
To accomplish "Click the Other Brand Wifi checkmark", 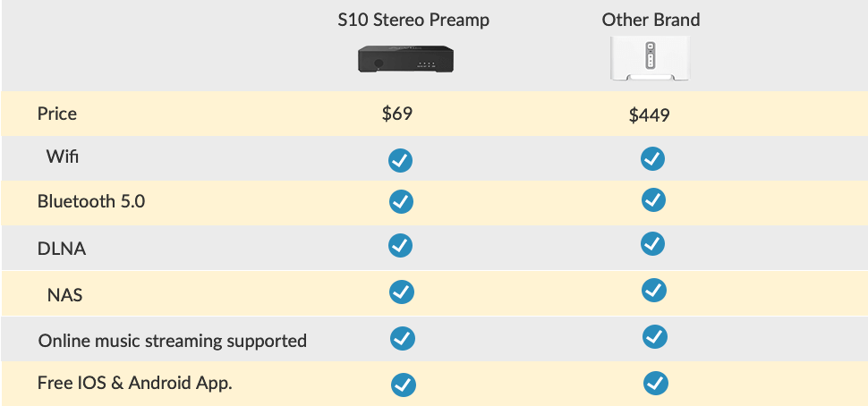I will click(652, 159).
